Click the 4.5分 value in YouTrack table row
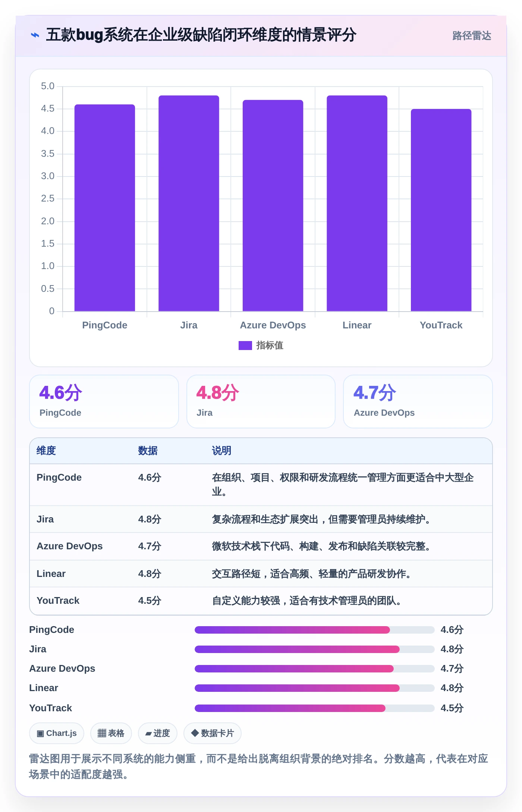The image size is (522, 812). 150,601
